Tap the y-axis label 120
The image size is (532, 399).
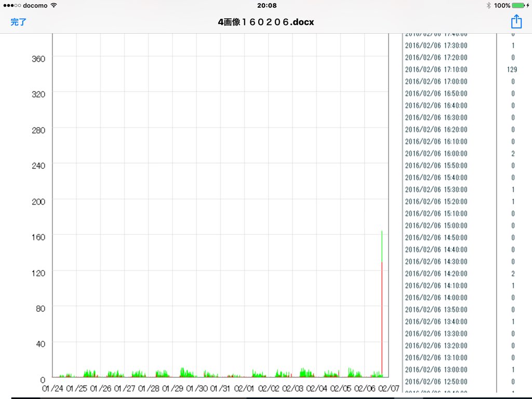pos(38,273)
